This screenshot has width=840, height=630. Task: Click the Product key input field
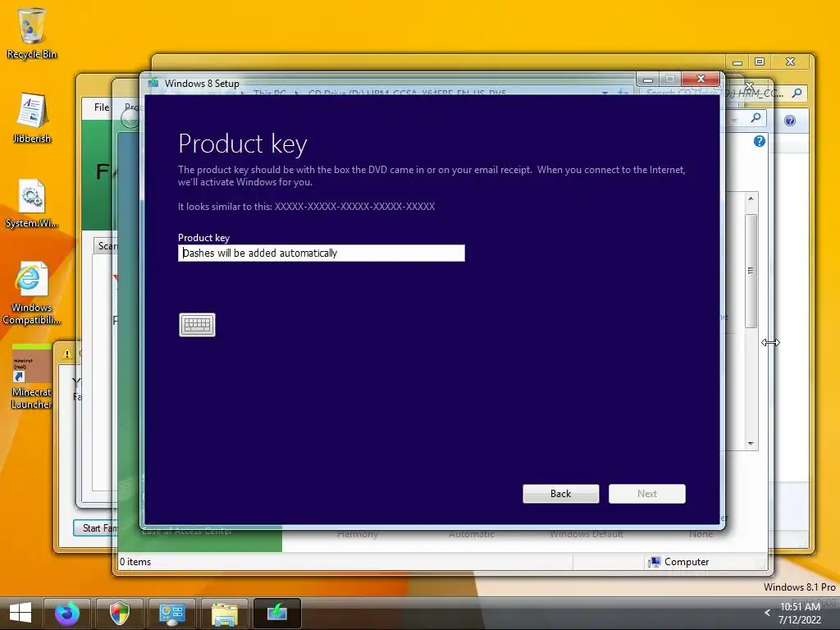click(x=322, y=253)
